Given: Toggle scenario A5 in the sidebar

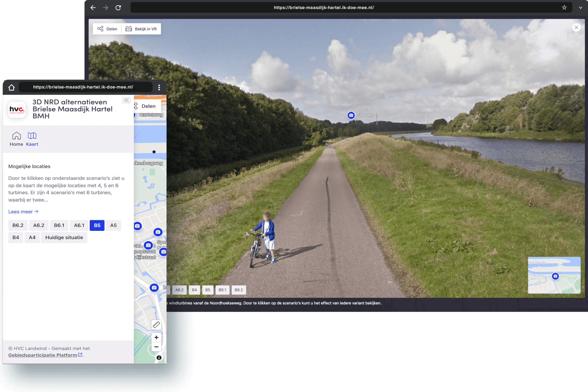Looking at the screenshot, I should (x=113, y=225).
